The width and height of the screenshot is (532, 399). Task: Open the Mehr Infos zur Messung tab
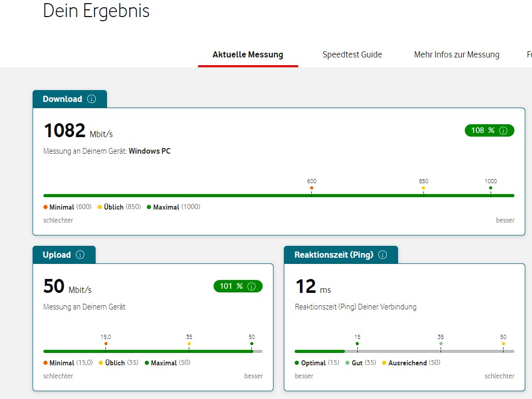click(x=457, y=54)
